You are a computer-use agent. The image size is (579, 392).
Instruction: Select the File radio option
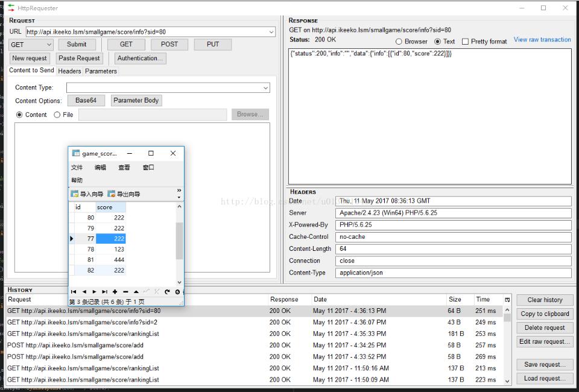57,115
